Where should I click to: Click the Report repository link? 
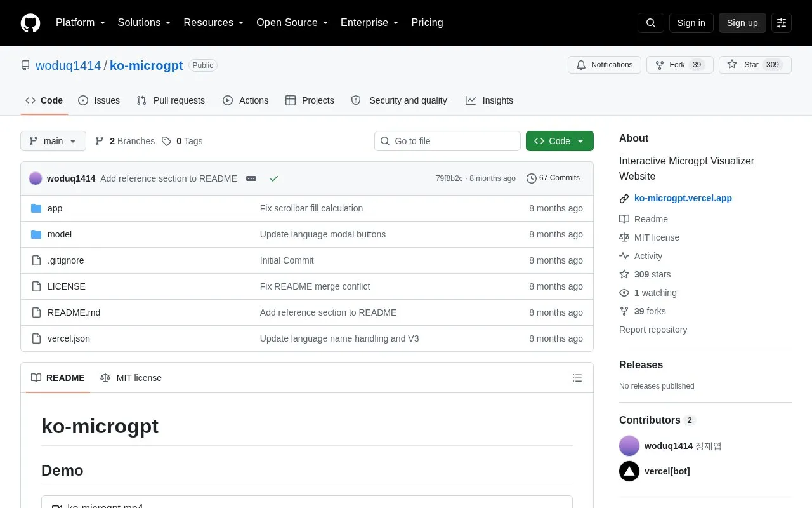click(x=653, y=330)
